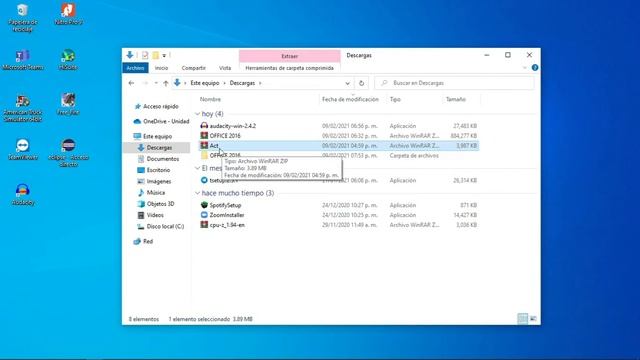Select SpotifySetup file
Image resolution: width=640 pixels, height=360 pixels.
click(x=338, y=205)
